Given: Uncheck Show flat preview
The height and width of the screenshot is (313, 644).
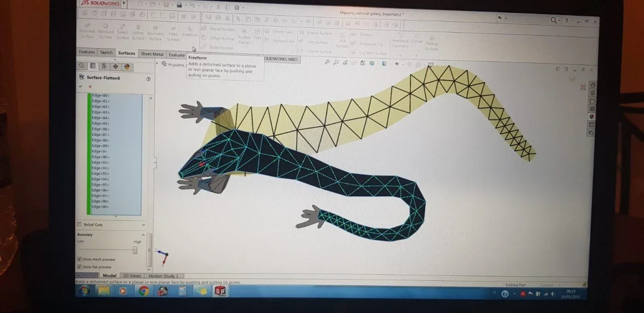Looking at the screenshot, I should point(79,267).
